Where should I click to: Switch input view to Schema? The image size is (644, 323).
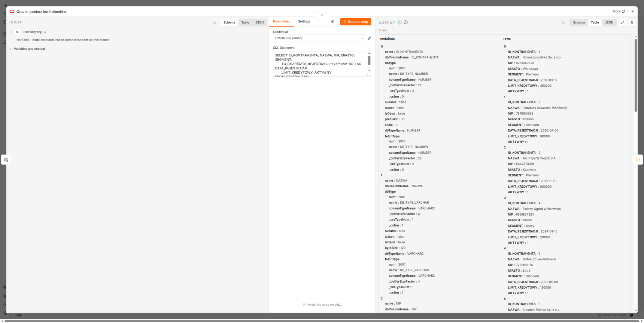(229, 22)
